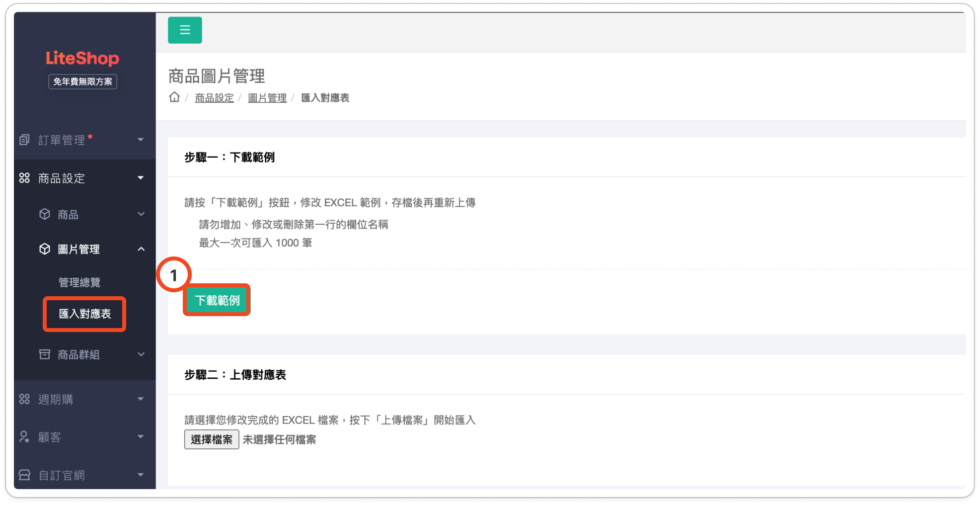Open the 商品設定 breadcrumb link
Viewport: 980px width, 505px height.
pyautogui.click(x=214, y=98)
